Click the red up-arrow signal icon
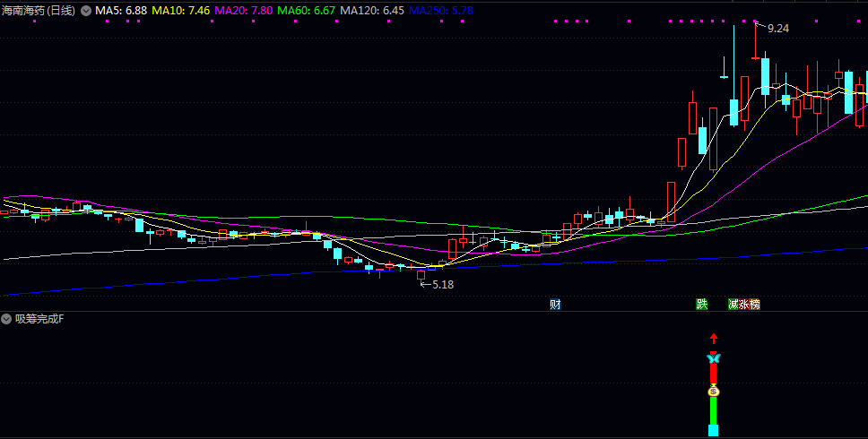Viewport: 868px width, 439px height. coord(714,339)
